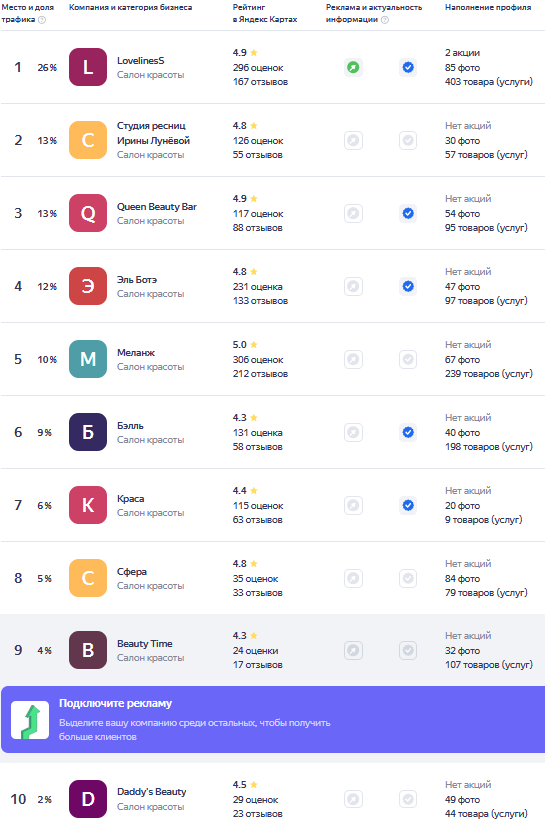Click the '2 акции' text for LovelinesS
The height and width of the screenshot is (825, 545).
coord(462,53)
